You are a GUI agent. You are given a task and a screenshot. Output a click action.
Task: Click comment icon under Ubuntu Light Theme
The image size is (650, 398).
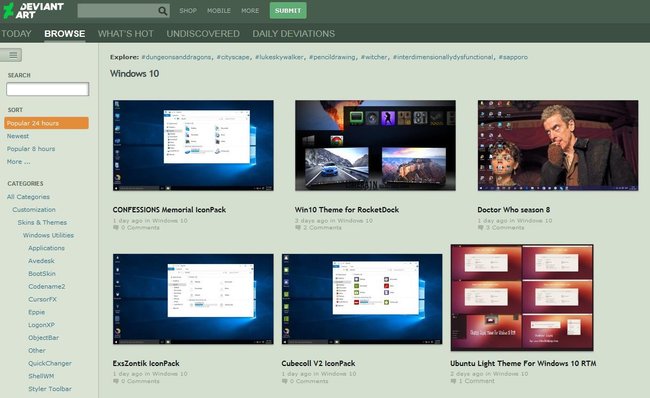[453, 381]
